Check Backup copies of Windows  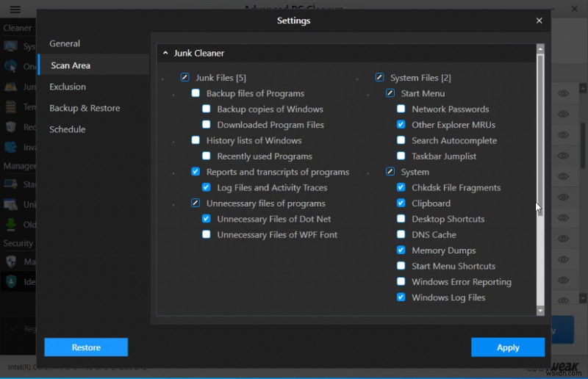207,109
